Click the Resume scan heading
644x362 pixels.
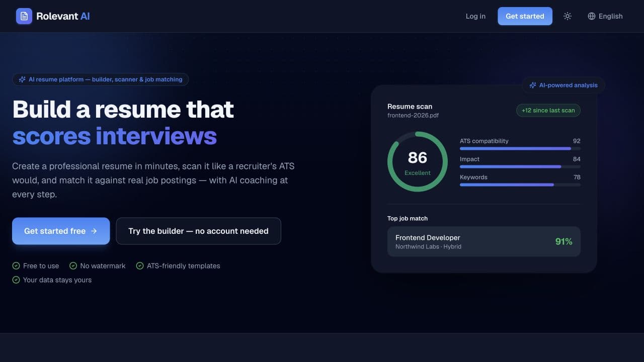coord(410,107)
